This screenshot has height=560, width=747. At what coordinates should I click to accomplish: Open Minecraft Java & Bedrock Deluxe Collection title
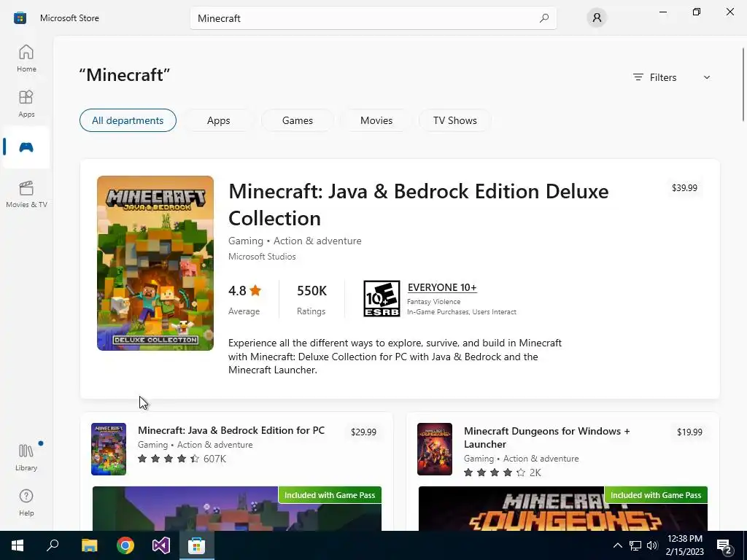pos(418,205)
